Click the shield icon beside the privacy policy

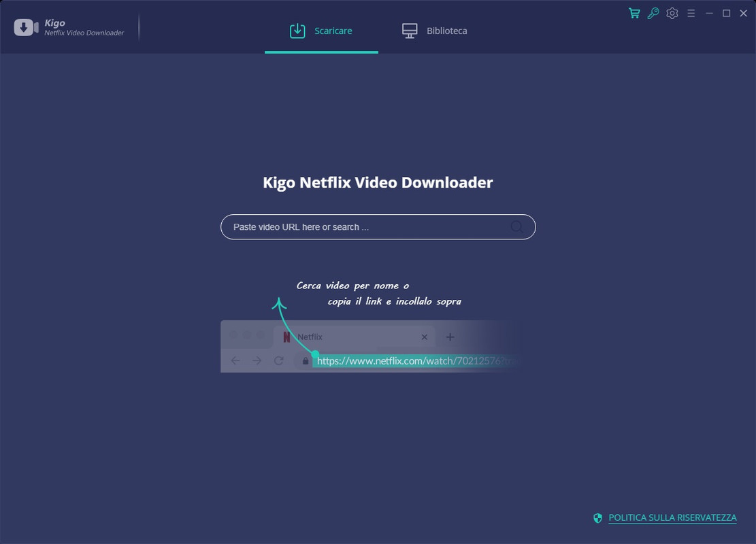[x=597, y=518]
